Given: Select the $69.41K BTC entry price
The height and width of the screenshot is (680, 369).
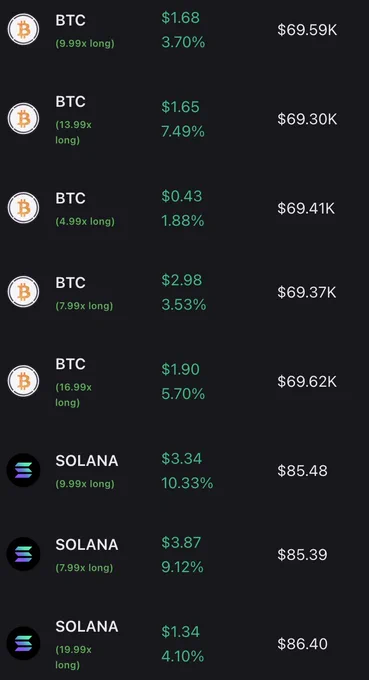Looking at the screenshot, I should point(306,208).
